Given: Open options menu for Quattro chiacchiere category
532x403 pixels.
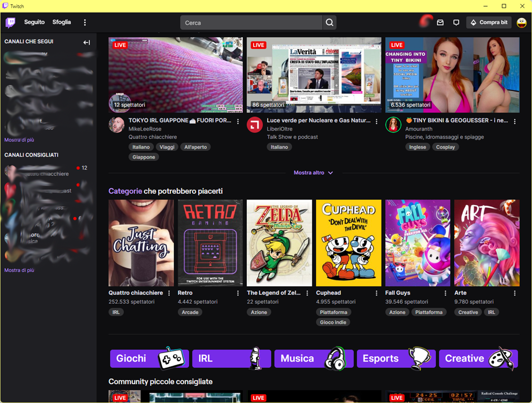Looking at the screenshot, I should (169, 293).
